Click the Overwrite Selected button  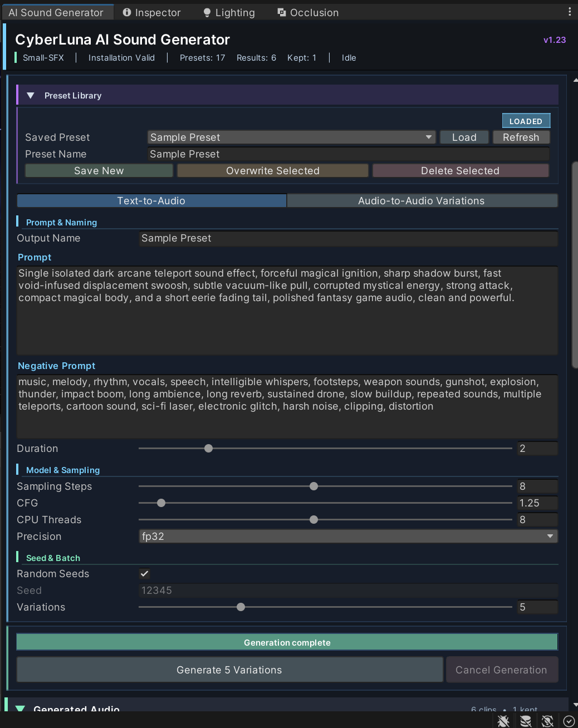[273, 171]
